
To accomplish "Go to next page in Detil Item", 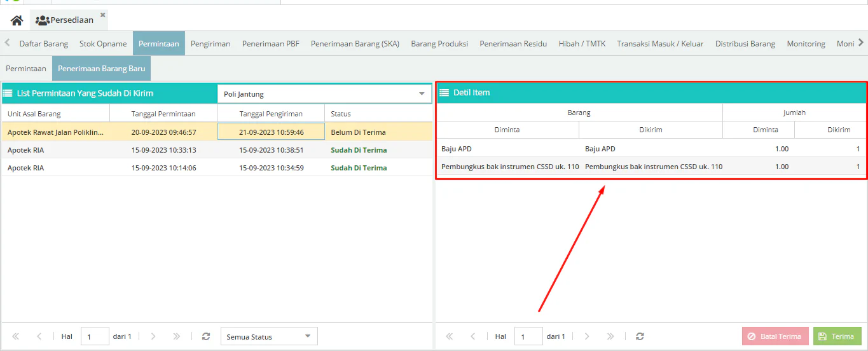I will point(587,336).
